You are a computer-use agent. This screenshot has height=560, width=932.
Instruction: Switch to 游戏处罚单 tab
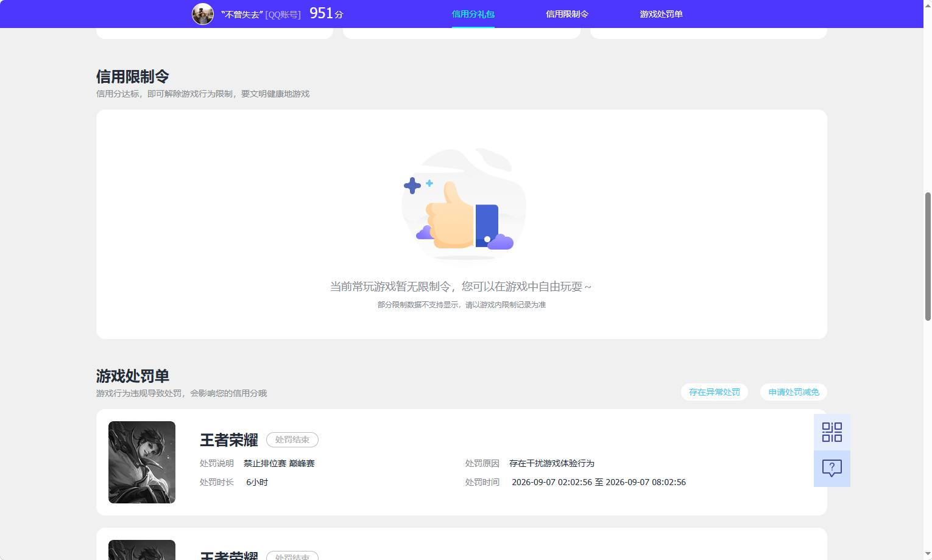(x=661, y=14)
